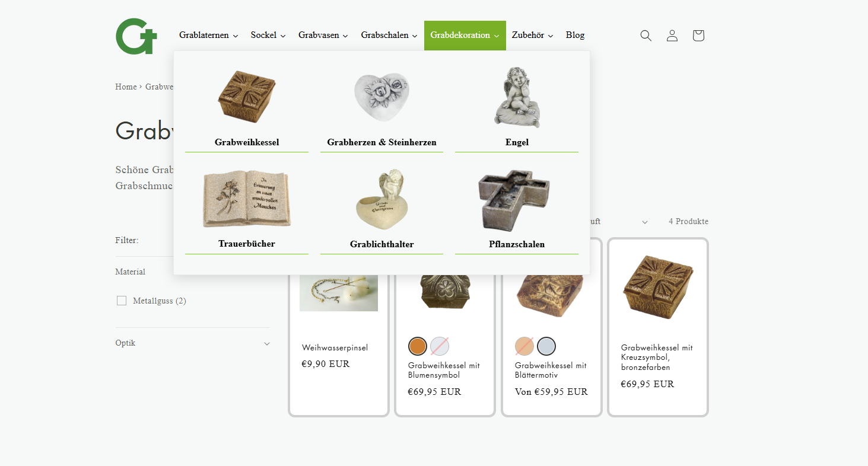Image resolution: width=868 pixels, height=466 pixels.
Task: Open the Grabvasen navigation menu
Action: (323, 36)
